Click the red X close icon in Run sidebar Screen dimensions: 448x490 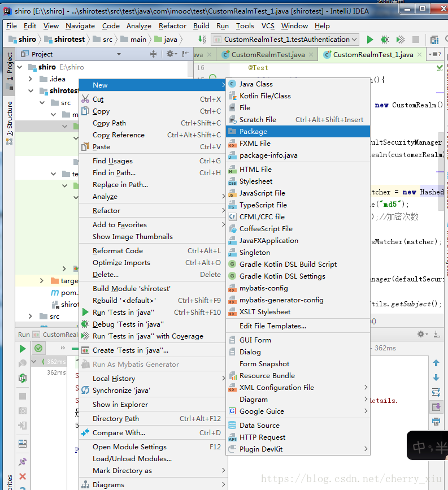tap(23, 476)
